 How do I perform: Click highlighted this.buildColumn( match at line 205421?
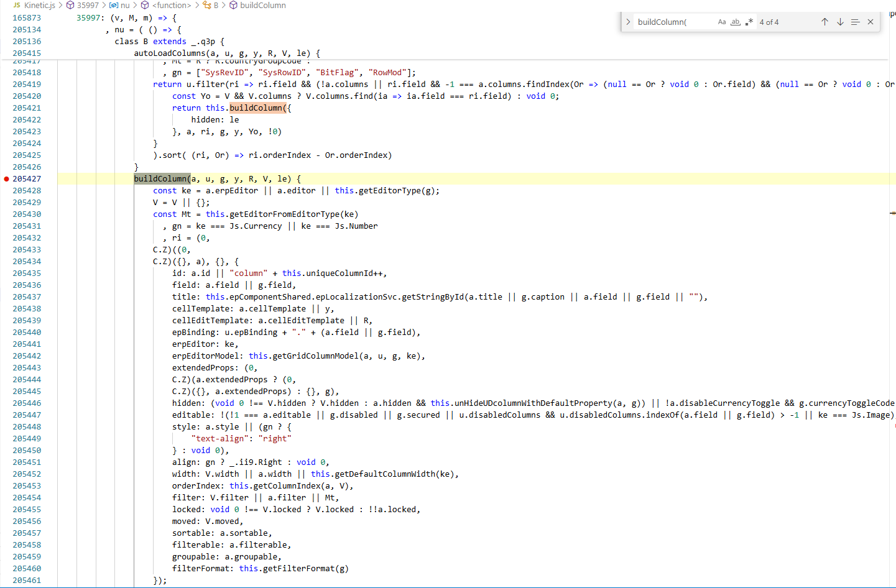pyautogui.click(x=257, y=108)
